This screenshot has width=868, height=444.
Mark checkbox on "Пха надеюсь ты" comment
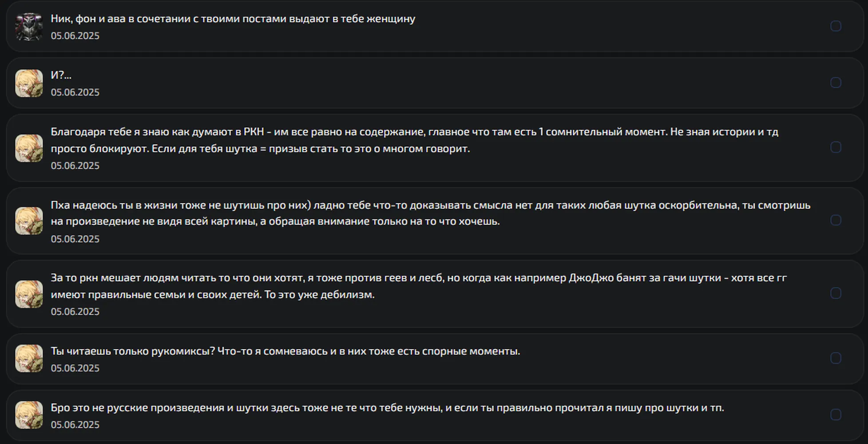(x=836, y=220)
